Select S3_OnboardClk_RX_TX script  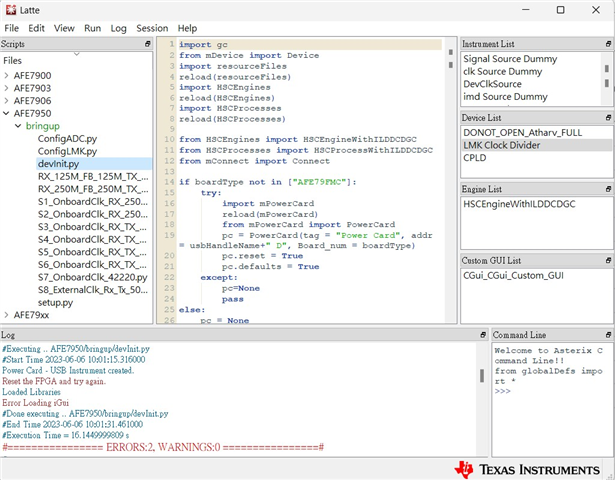point(93,227)
